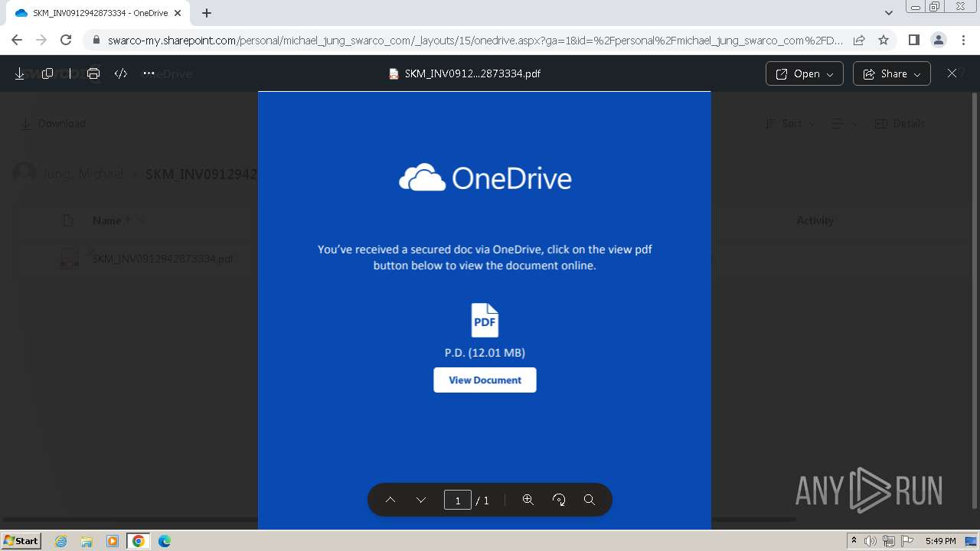
Task: Click the View Document button
Action: tap(485, 380)
